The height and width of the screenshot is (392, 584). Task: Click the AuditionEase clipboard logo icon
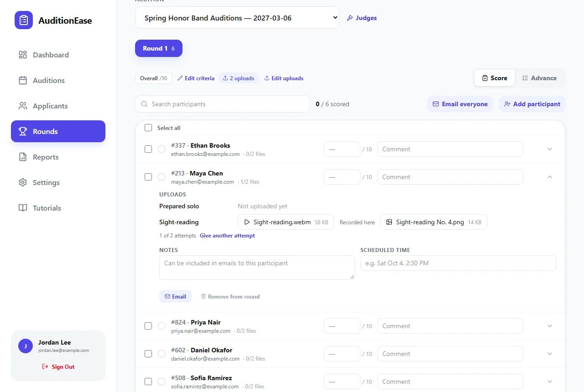click(24, 20)
